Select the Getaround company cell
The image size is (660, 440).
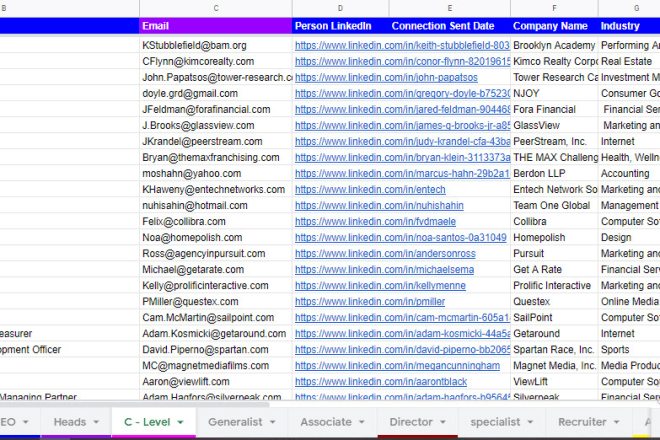click(x=554, y=333)
